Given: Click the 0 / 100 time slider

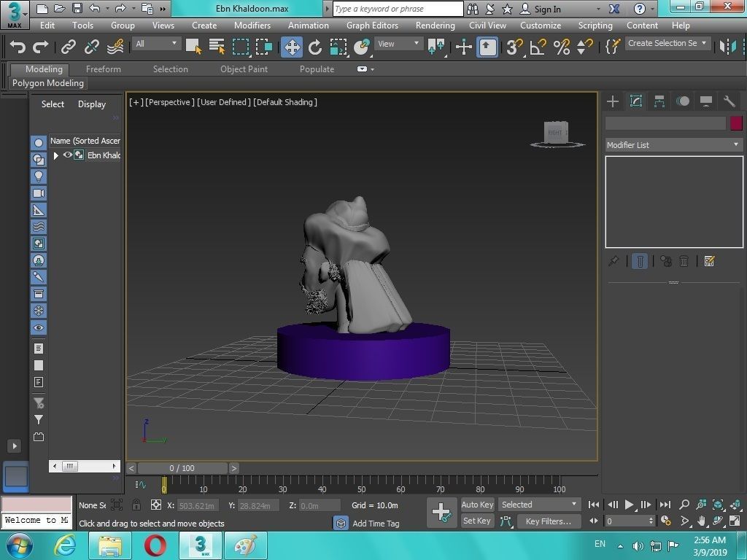Looking at the screenshot, I should coord(182,468).
